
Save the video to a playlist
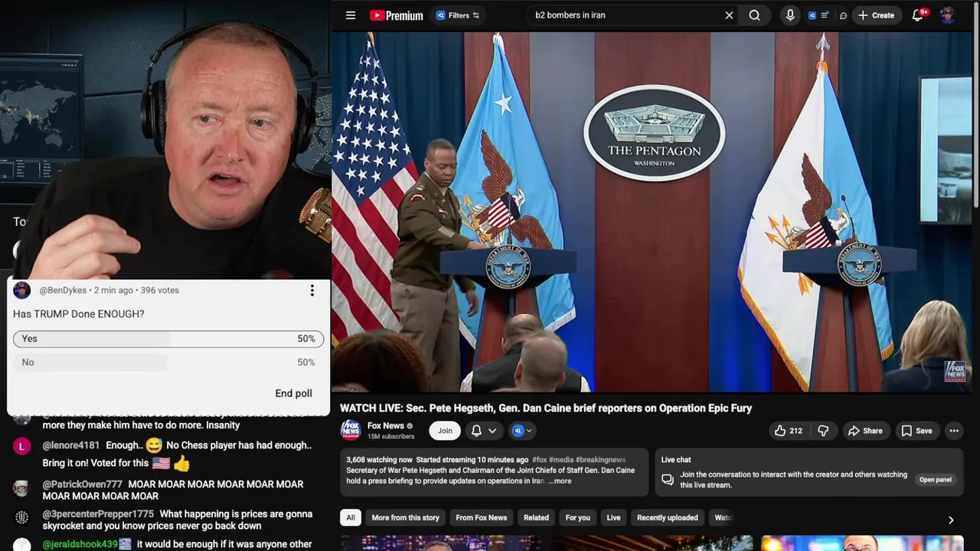tap(916, 431)
